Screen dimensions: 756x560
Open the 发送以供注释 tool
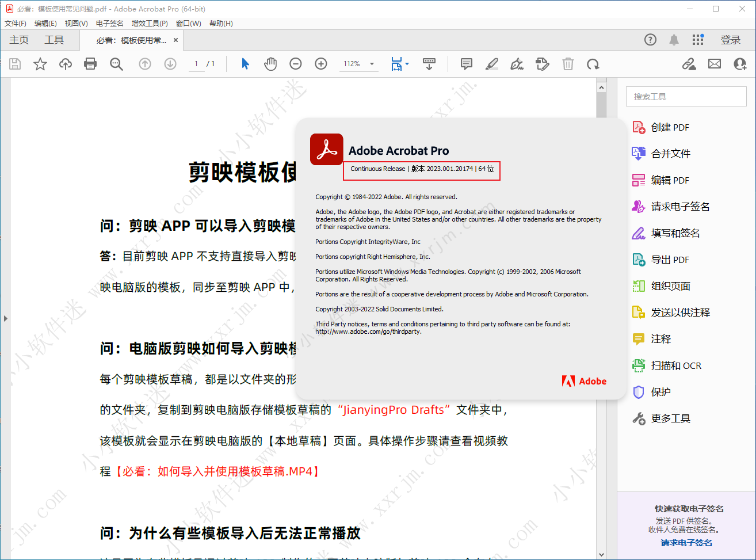pyautogui.click(x=671, y=313)
